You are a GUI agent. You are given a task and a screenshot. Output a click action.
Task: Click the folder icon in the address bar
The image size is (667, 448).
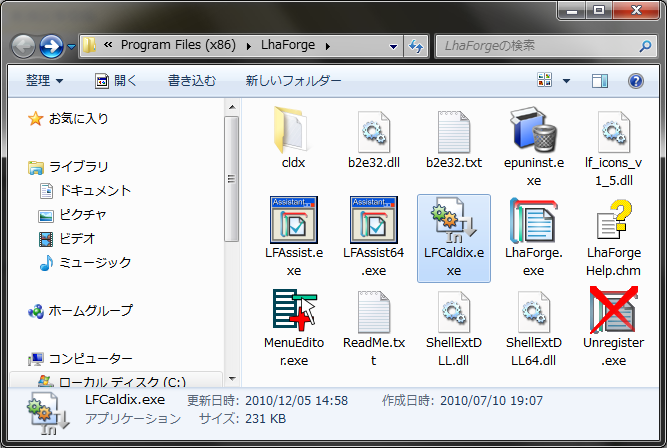(x=89, y=45)
